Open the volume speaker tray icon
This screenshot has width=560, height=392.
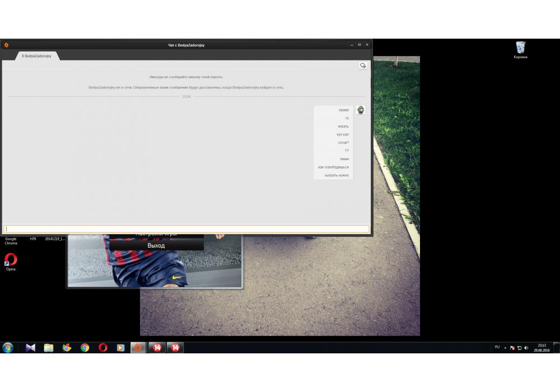[526, 348]
